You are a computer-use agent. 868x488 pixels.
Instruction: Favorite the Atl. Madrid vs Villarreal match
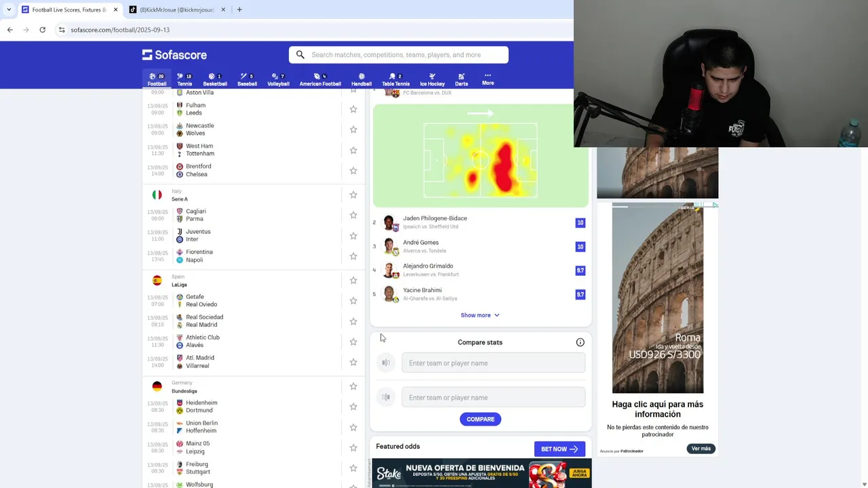pos(353,362)
